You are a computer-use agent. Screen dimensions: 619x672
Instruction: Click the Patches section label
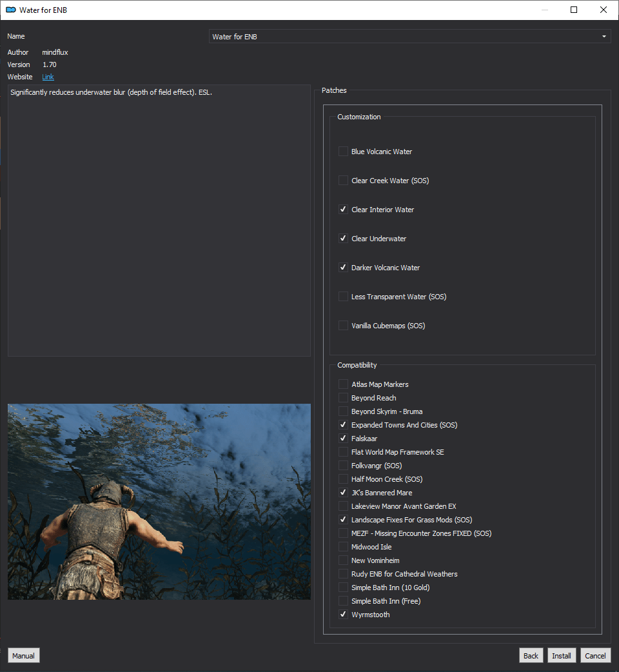[x=334, y=90]
